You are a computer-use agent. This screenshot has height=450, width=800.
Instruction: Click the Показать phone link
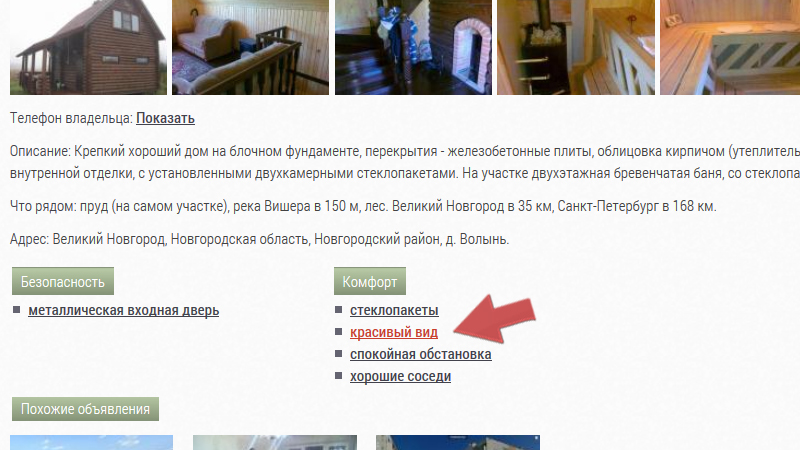(x=165, y=118)
